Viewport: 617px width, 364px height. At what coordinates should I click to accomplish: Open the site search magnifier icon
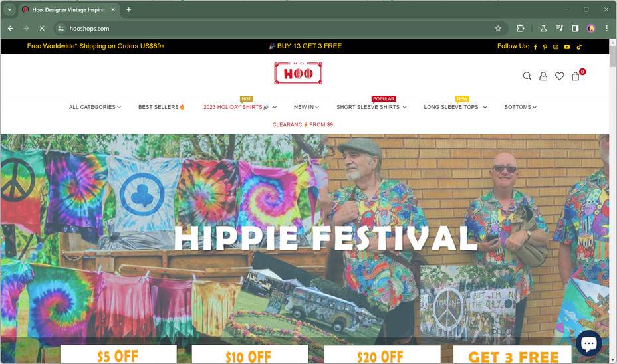pyautogui.click(x=527, y=76)
